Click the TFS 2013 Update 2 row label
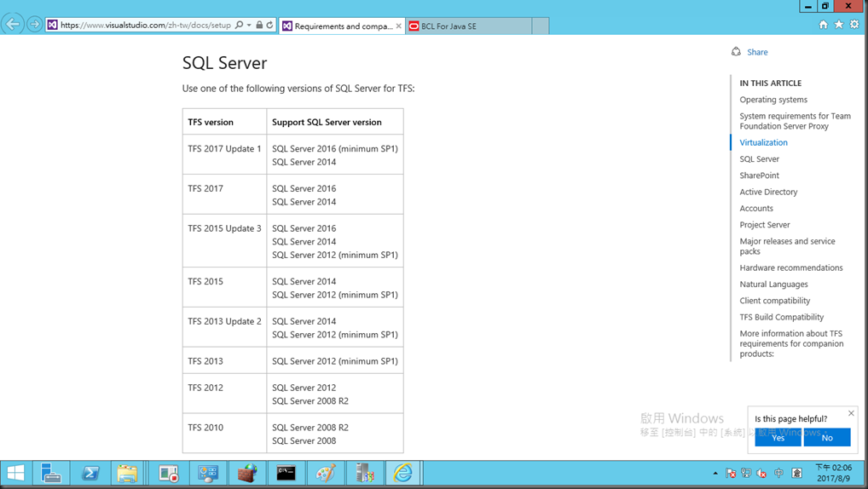The image size is (868, 489). 224,321
